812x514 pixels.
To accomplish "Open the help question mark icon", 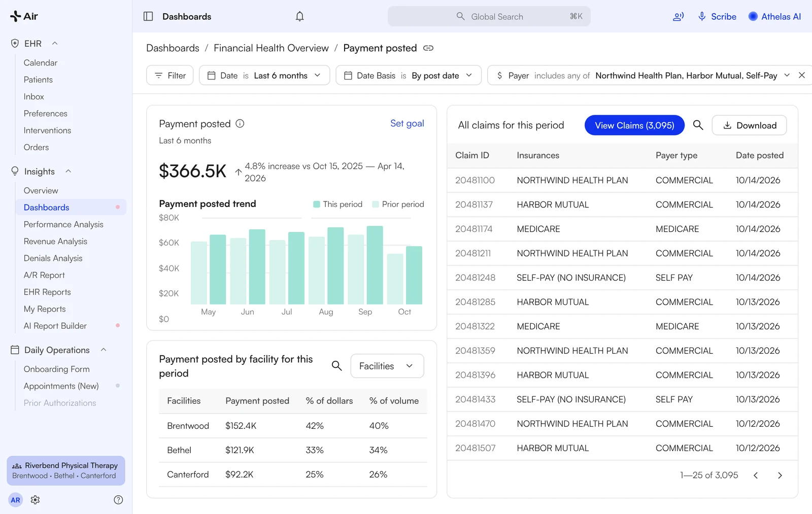I will [118, 500].
